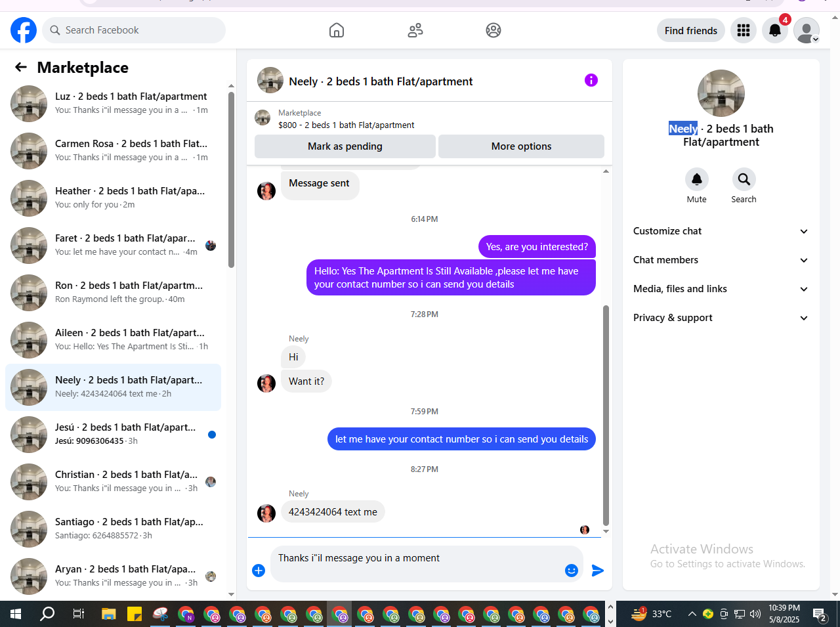Open the notifications bell with badge
Image resolution: width=840 pixels, height=627 pixels.
(775, 30)
